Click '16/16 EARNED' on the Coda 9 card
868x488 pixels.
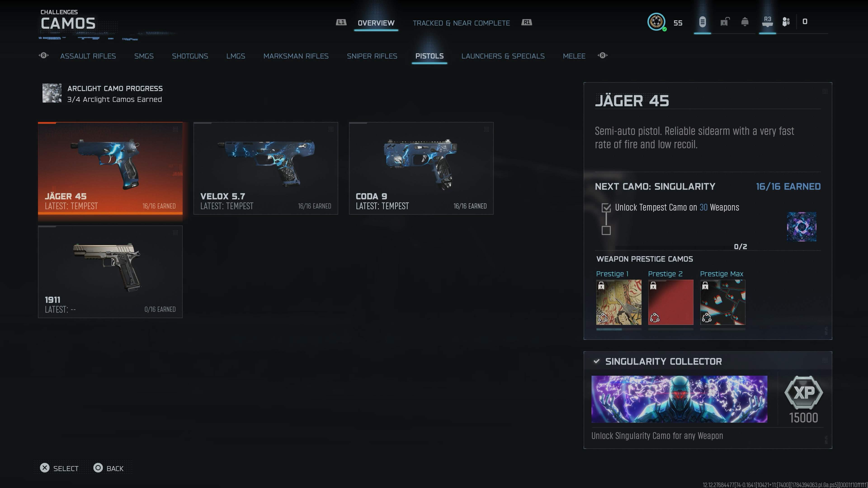click(470, 206)
